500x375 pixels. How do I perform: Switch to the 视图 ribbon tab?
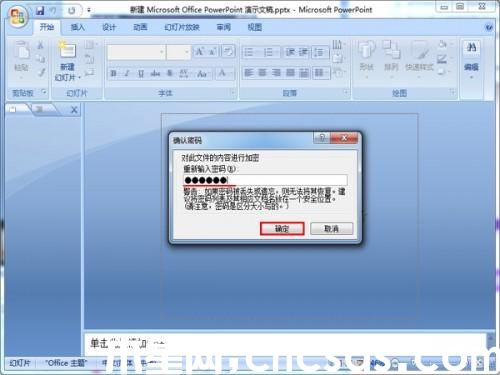(x=255, y=27)
